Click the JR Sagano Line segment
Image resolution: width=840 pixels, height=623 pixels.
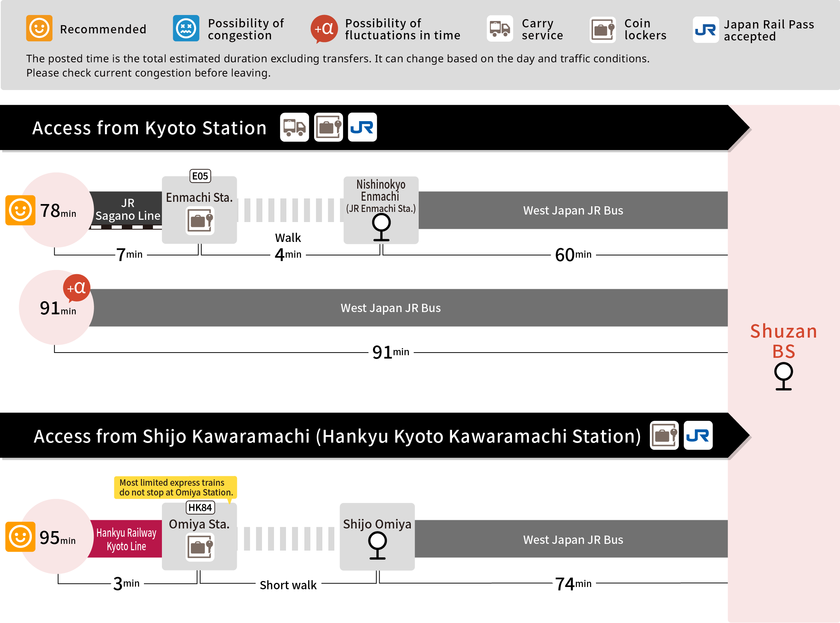coord(127,210)
